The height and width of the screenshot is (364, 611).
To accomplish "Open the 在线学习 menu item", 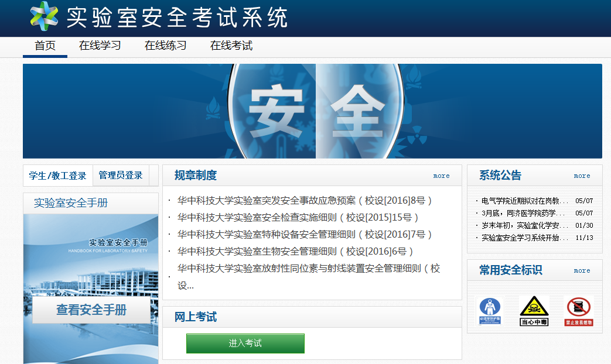I will tap(100, 46).
